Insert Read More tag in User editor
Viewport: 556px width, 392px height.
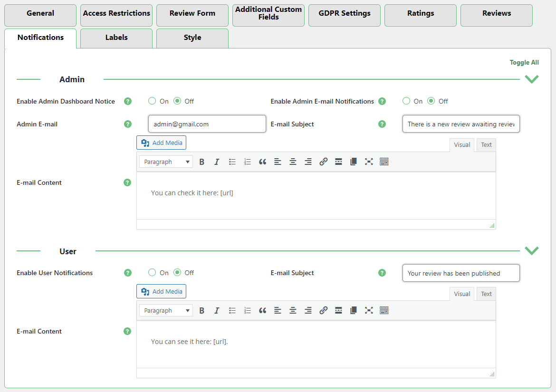click(x=339, y=310)
